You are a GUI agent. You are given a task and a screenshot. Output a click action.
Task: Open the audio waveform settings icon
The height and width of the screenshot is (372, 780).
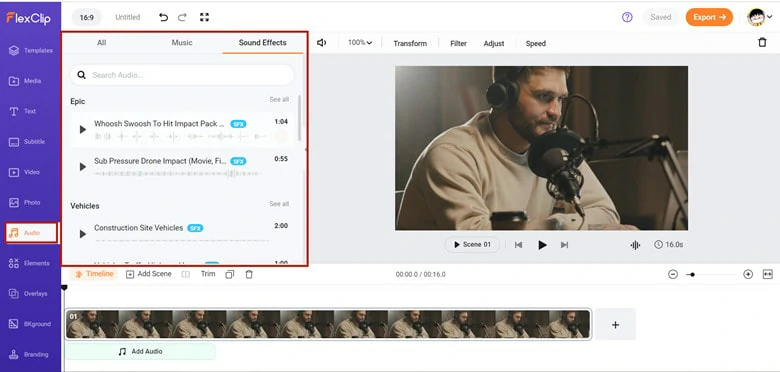pos(635,245)
